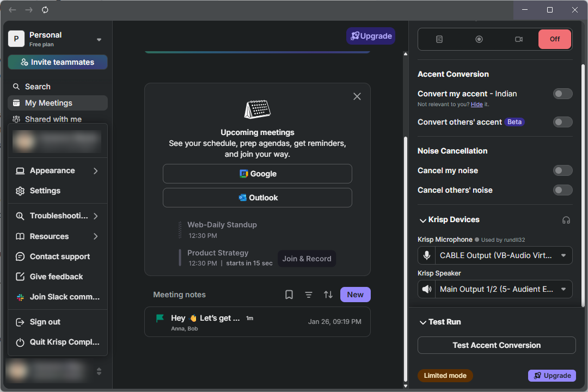Screen dimensions: 588x392
Task: Enable Cancel others' noise switch
Action: tap(562, 190)
